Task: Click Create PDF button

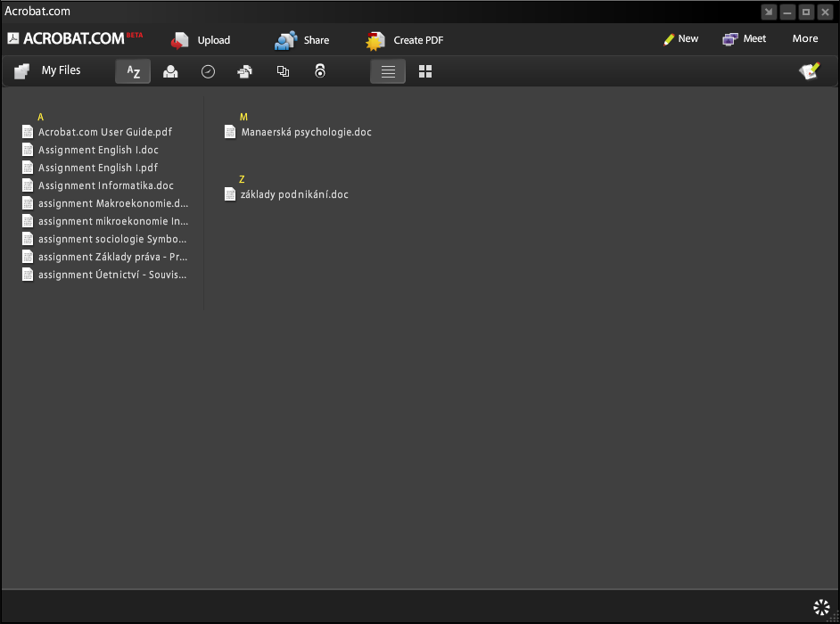Action: [x=405, y=40]
